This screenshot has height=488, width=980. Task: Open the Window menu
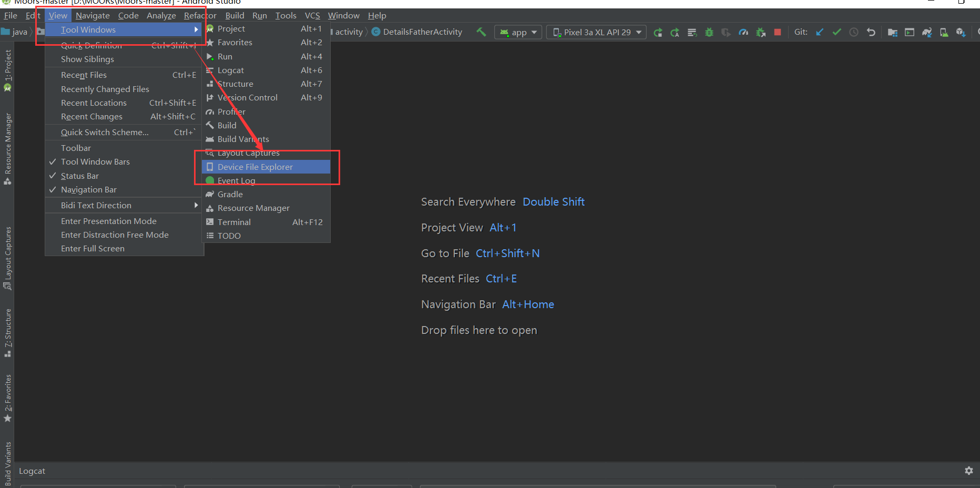(344, 15)
